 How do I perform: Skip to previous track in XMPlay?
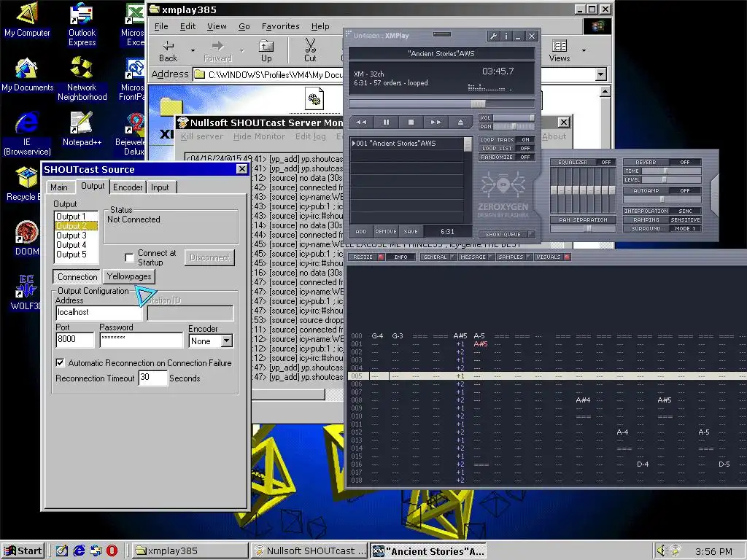(362, 122)
